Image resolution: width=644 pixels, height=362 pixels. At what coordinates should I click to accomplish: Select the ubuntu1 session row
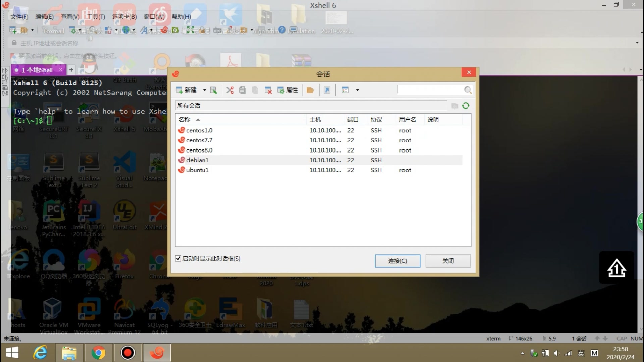coord(319,170)
